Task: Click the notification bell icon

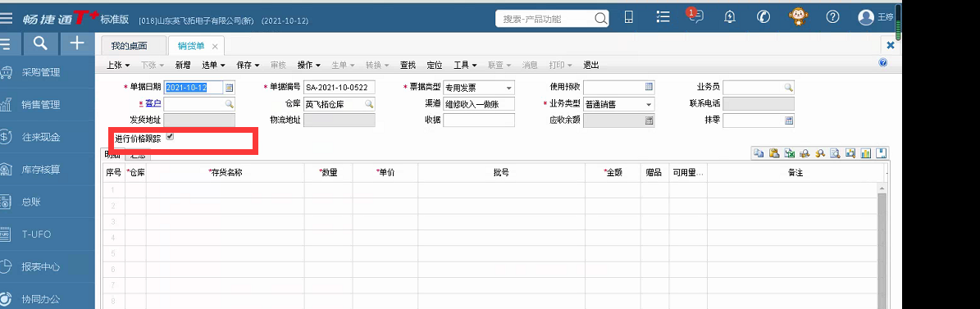Action: (729, 17)
